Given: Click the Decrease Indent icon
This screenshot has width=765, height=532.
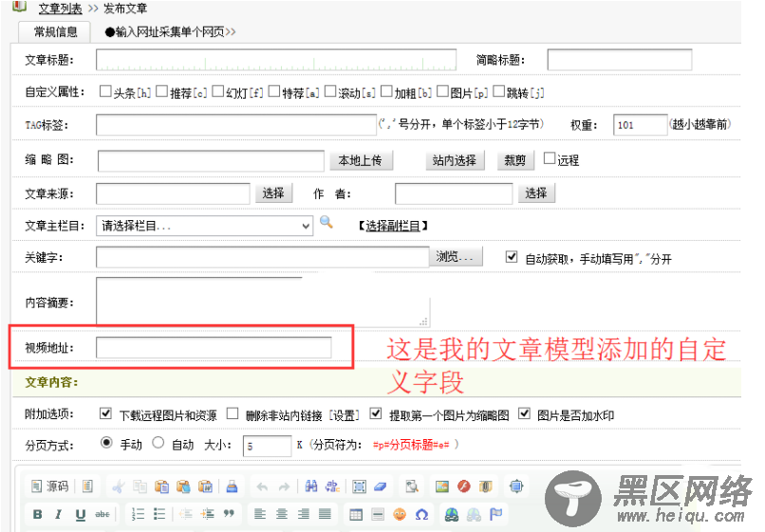Looking at the screenshot, I should [186, 514].
